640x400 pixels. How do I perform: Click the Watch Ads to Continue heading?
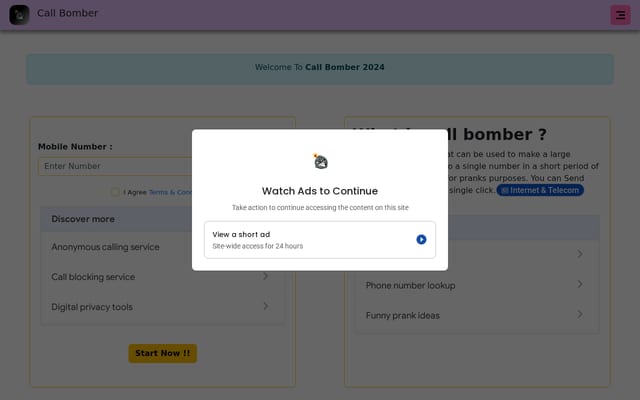(x=320, y=191)
